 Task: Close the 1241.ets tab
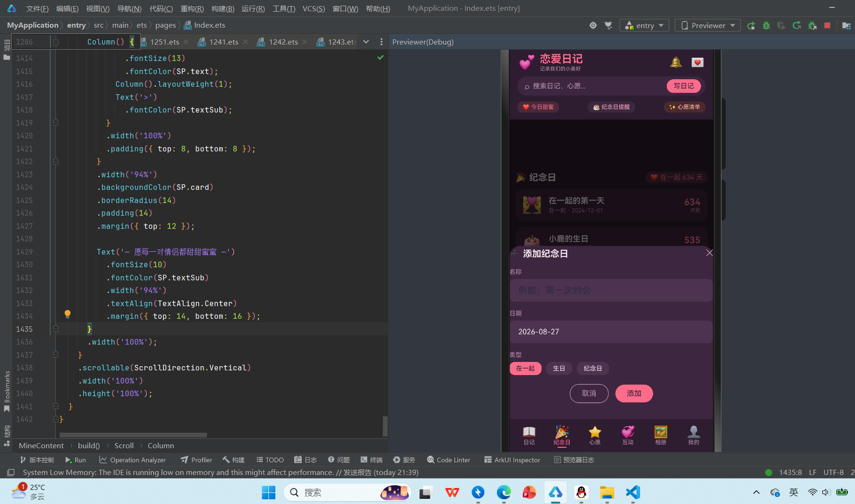click(x=245, y=42)
